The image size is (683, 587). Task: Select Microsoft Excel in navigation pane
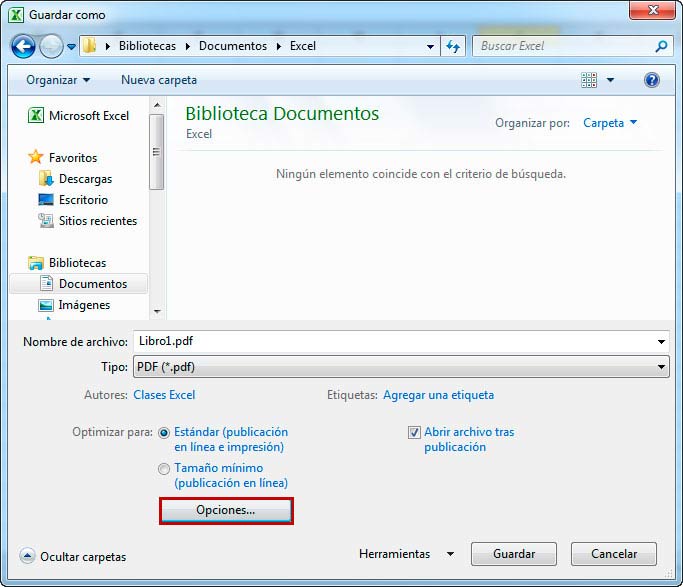coord(78,116)
